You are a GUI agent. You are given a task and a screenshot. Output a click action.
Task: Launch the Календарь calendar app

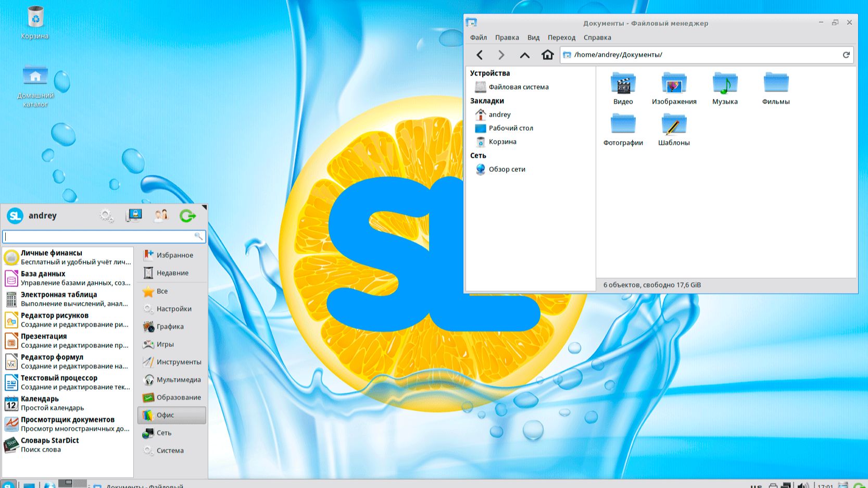pos(68,403)
